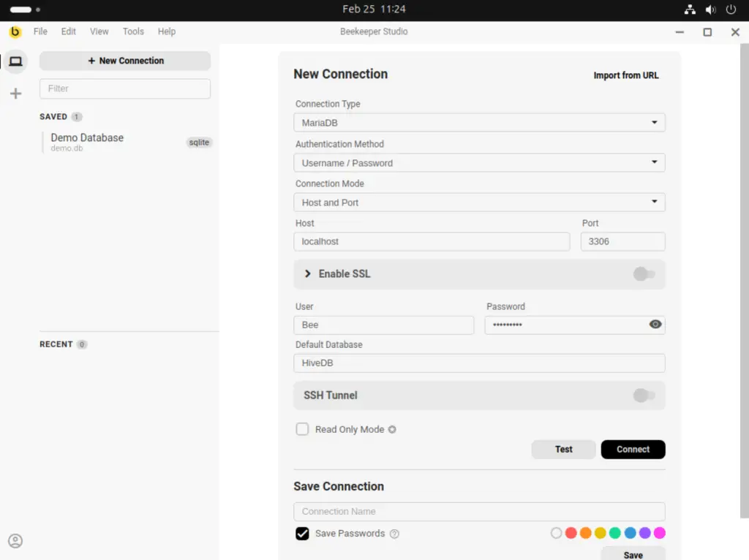Click the Beekeeper Studio bee logo icon
This screenshot has width=749, height=560.
tap(15, 31)
